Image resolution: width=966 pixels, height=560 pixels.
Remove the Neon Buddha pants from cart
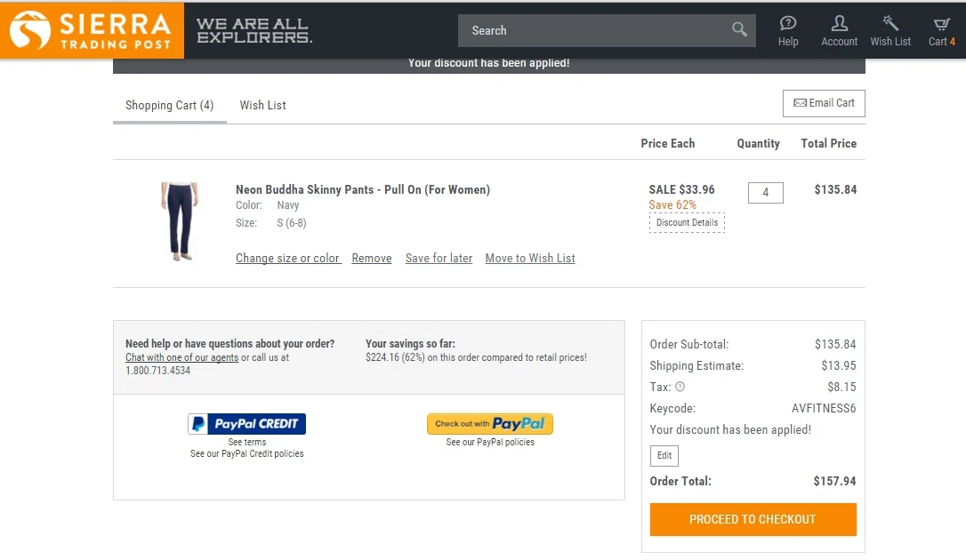372,259
